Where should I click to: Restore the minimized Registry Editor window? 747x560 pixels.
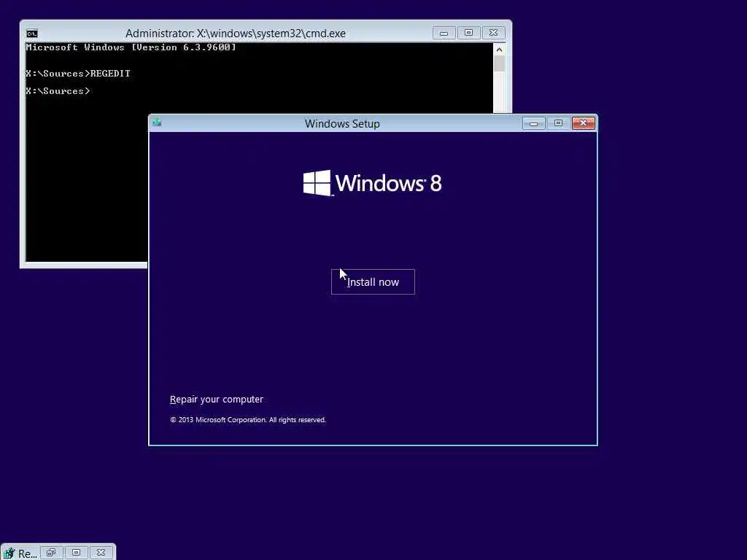coord(52,553)
